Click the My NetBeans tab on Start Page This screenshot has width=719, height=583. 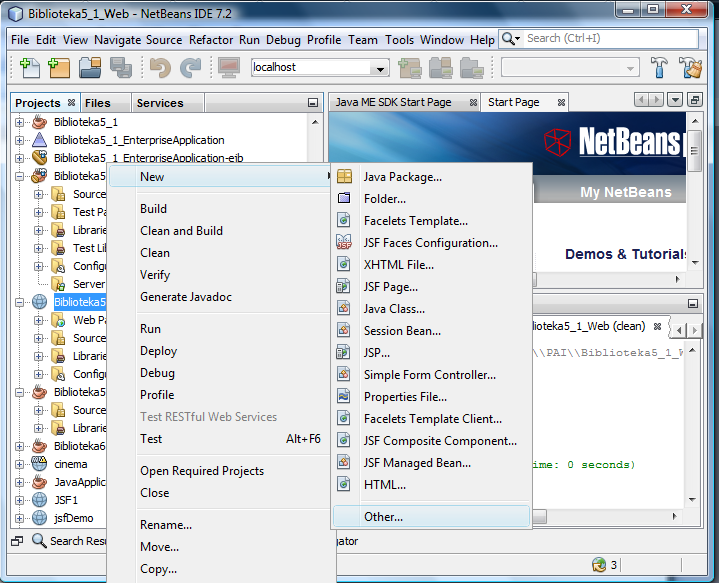(625, 192)
